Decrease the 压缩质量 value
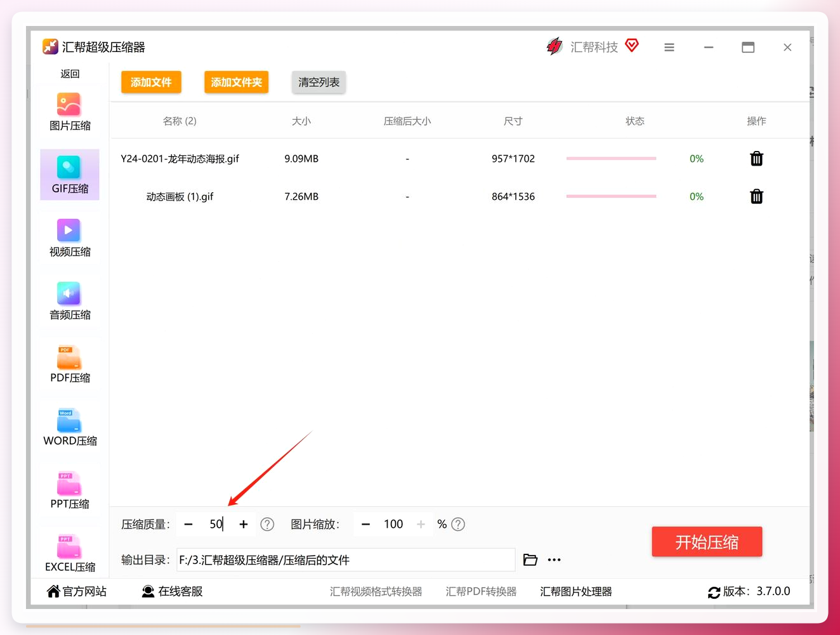 click(188, 524)
